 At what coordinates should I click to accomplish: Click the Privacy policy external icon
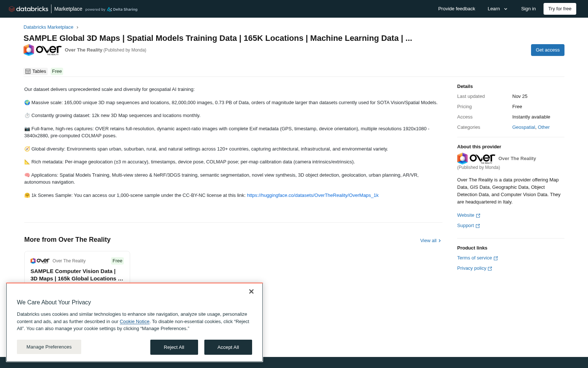[x=490, y=269]
